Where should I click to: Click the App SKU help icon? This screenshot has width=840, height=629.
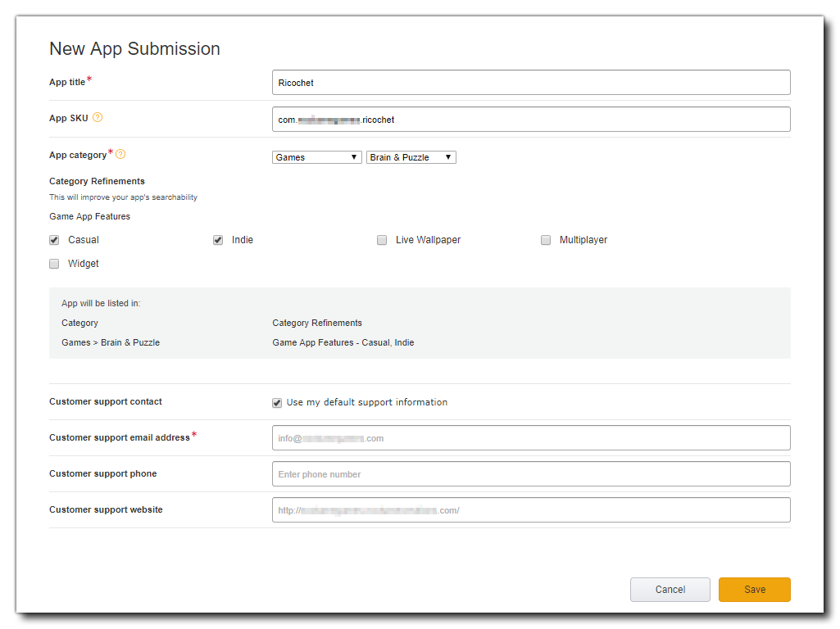(98, 118)
